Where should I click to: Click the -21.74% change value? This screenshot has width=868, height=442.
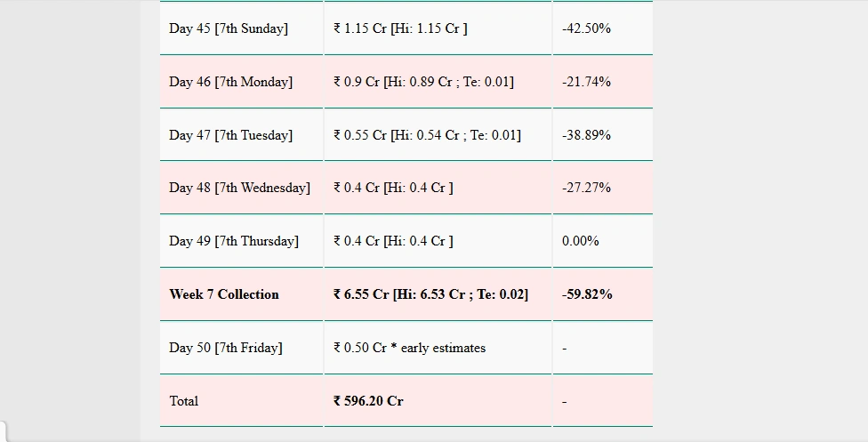pyautogui.click(x=586, y=82)
